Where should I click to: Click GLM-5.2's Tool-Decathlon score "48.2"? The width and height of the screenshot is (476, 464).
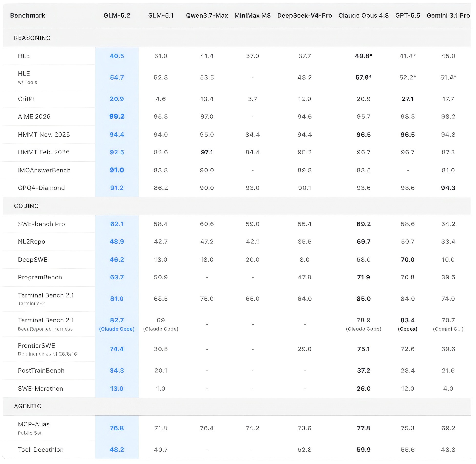pyautogui.click(x=117, y=450)
